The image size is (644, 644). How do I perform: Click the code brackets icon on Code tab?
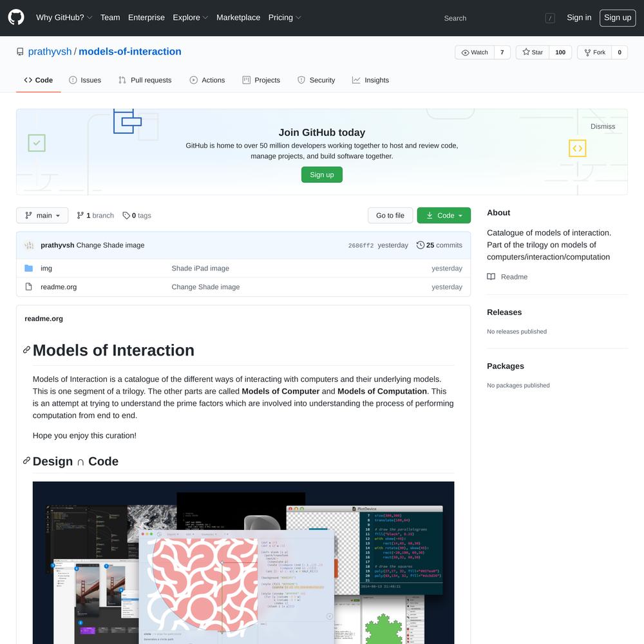pos(28,80)
